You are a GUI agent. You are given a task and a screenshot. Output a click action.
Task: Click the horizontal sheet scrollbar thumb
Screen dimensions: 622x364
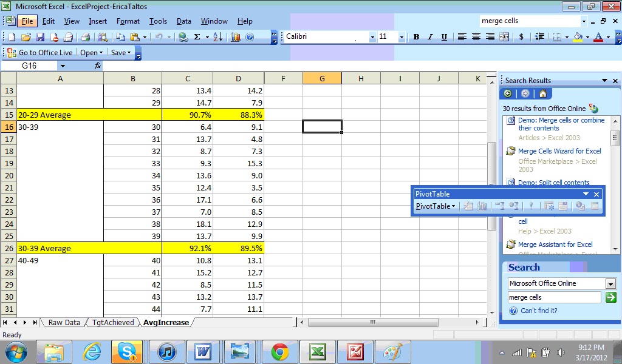tap(372, 322)
